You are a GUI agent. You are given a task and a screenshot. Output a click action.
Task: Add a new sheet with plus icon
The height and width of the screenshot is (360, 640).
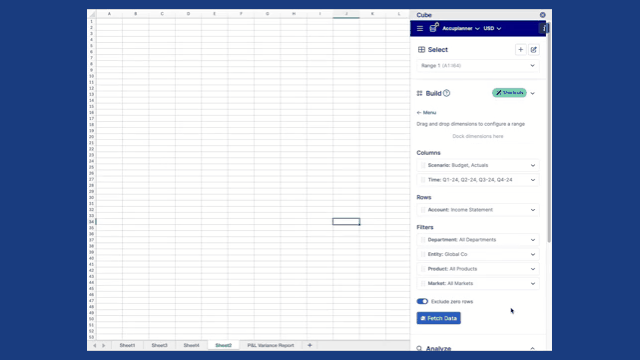click(x=309, y=345)
